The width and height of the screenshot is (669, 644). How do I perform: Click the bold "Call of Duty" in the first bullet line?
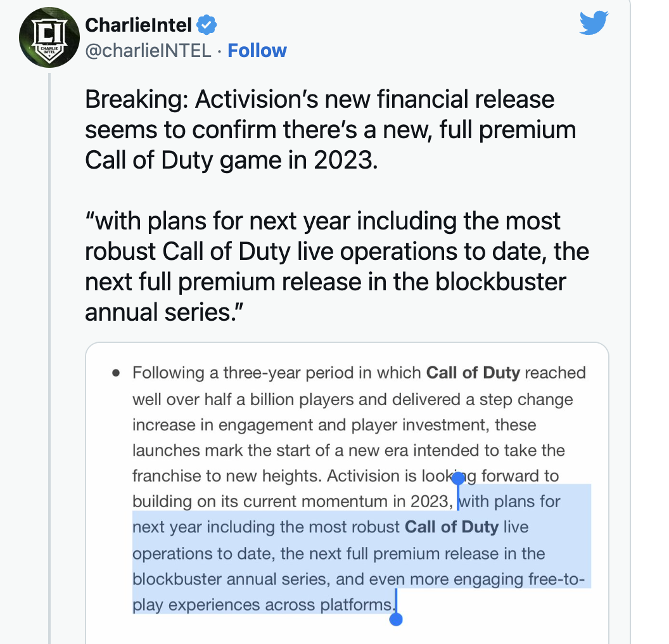[473, 373]
